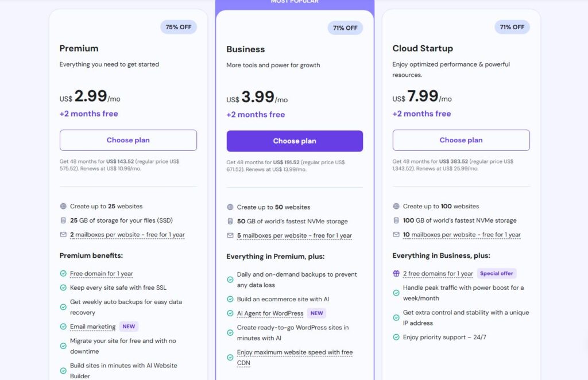Screen dimensions: 588x380
Task: Click the checkmark icon next to AI Agent for WordPress
Action: [230, 313]
